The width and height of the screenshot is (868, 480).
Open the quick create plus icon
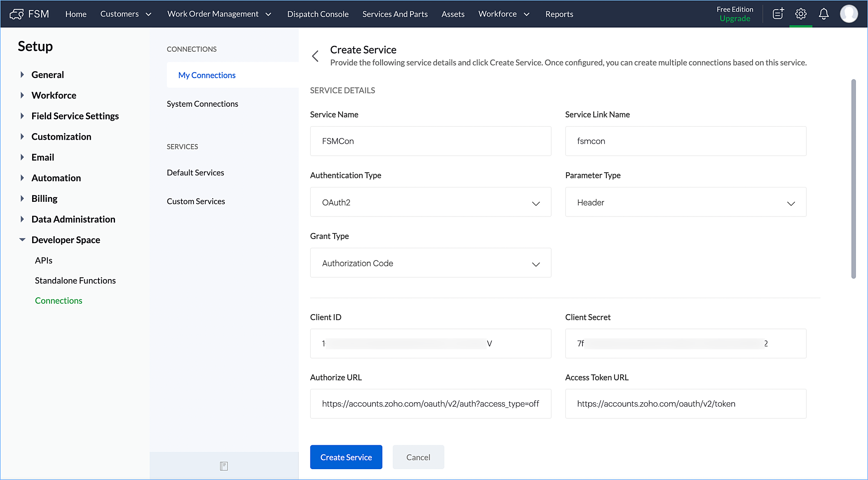click(x=778, y=14)
